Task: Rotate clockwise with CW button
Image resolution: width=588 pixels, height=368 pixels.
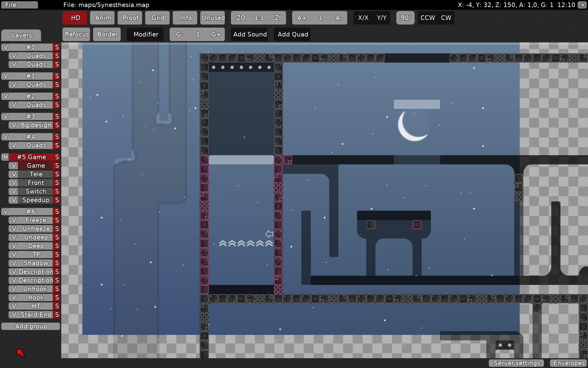Action: [x=446, y=18]
